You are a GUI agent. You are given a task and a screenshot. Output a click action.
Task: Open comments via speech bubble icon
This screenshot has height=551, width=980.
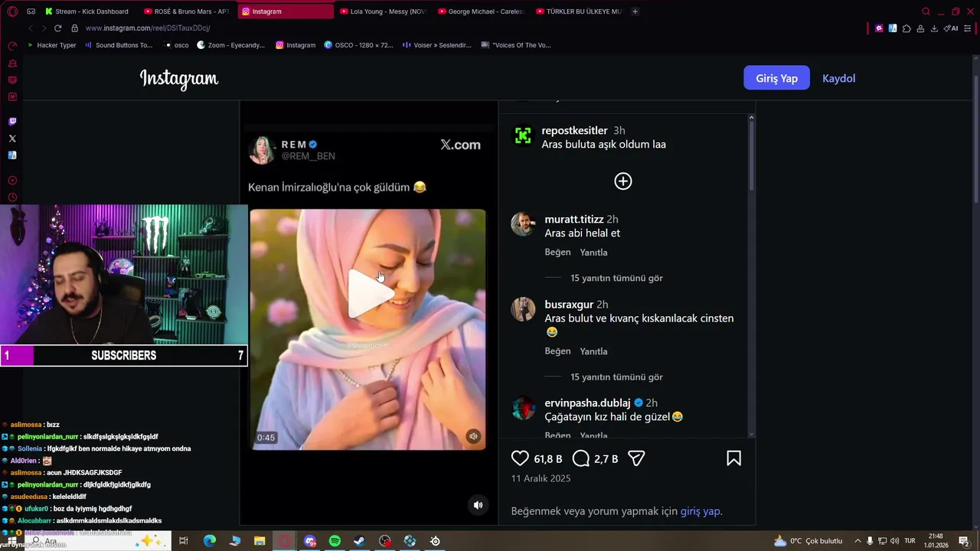(x=581, y=458)
